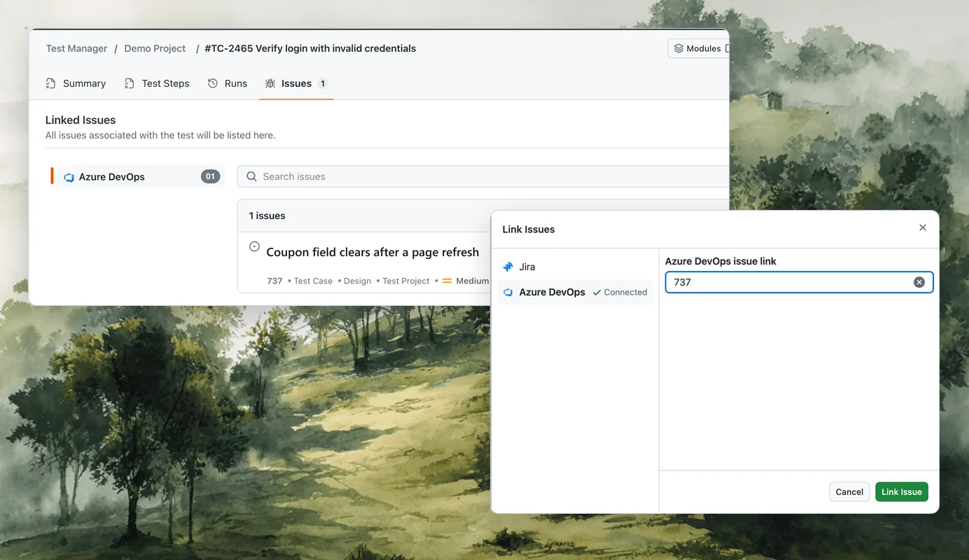969x560 pixels.
Task: Select Azure DevOps in Linked Issues sidebar
Action: pyautogui.click(x=138, y=176)
